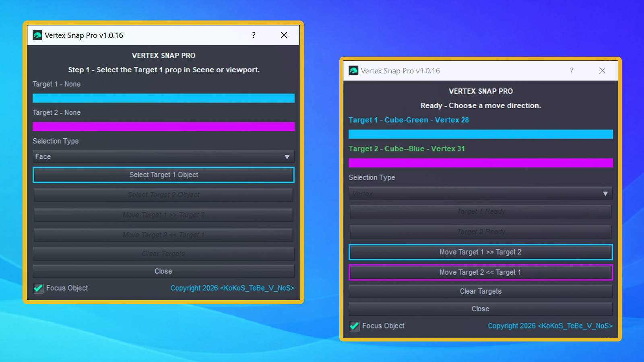The width and height of the screenshot is (644, 362).
Task: Click the app icon in right window title bar
Action: 353,71
